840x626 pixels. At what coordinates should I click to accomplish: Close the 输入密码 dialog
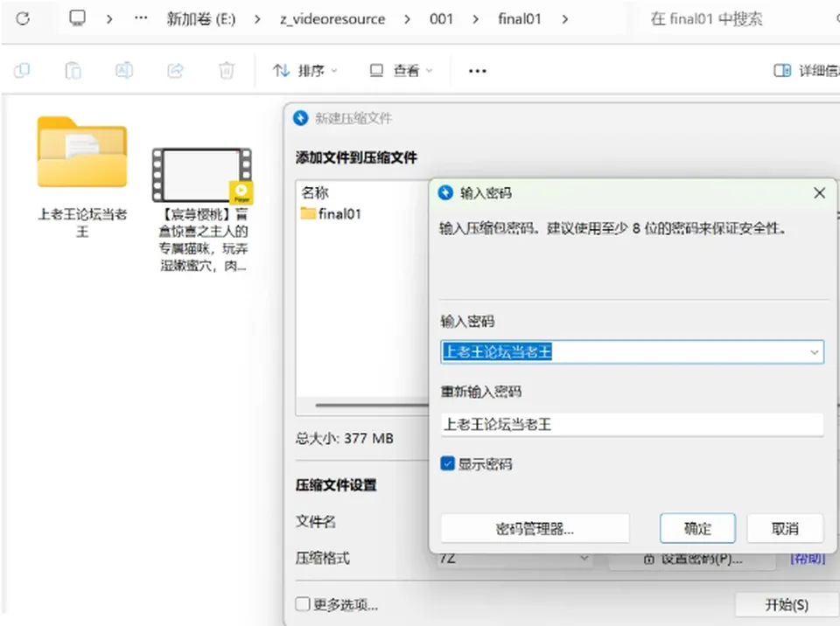tap(819, 192)
